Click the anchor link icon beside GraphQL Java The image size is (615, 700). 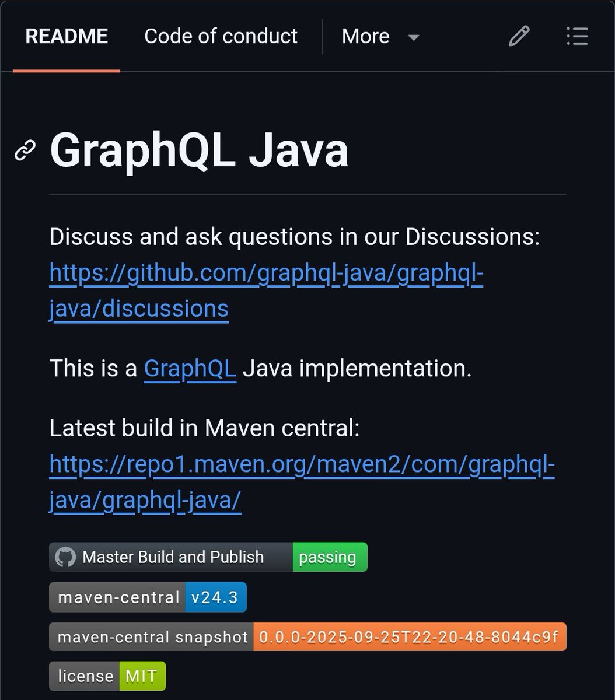[25, 150]
